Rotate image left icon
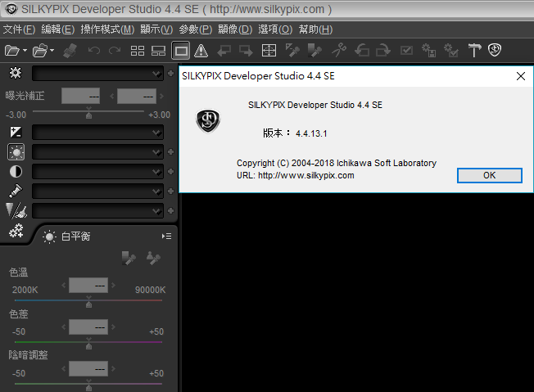Image resolution: width=534 pixels, height=392 pixels. coord(362,51)
